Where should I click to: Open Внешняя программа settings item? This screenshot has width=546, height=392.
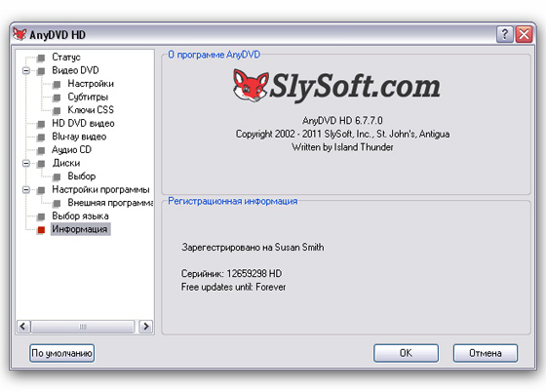click(x=110, y=203)
